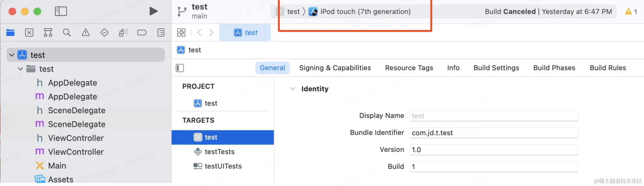Open the Project navigator folder icon
644x186 pixels.
click(x=11, y=33)
